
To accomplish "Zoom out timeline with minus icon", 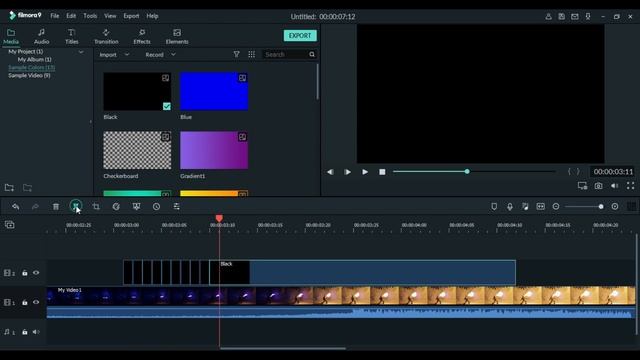I will [556, 207].
